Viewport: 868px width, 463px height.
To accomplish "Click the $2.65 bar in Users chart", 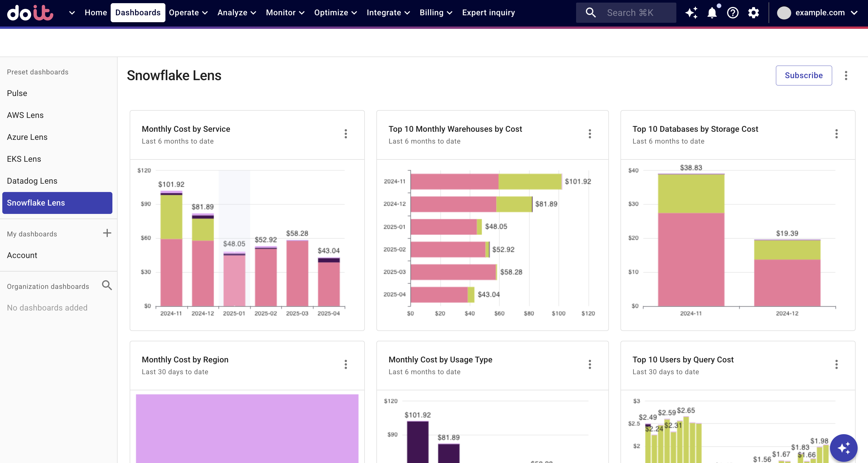I will click(x=686, y=440).
